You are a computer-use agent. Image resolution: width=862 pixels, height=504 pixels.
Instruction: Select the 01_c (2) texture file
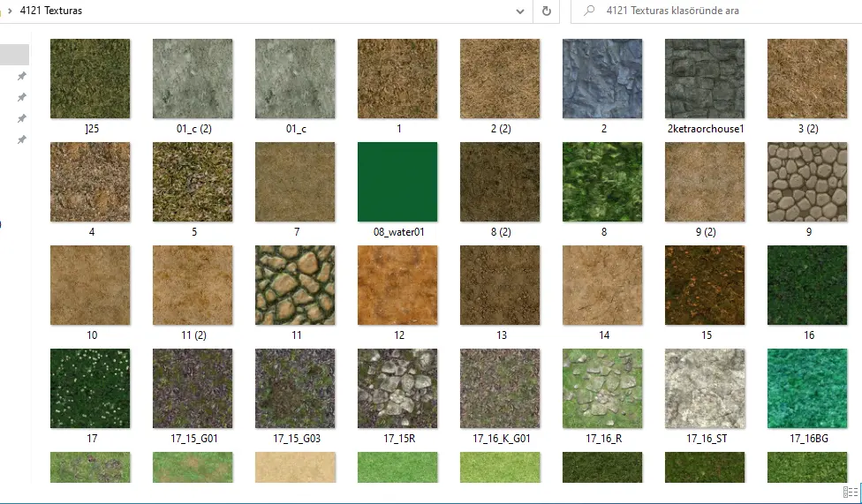(x=193, y=79)
